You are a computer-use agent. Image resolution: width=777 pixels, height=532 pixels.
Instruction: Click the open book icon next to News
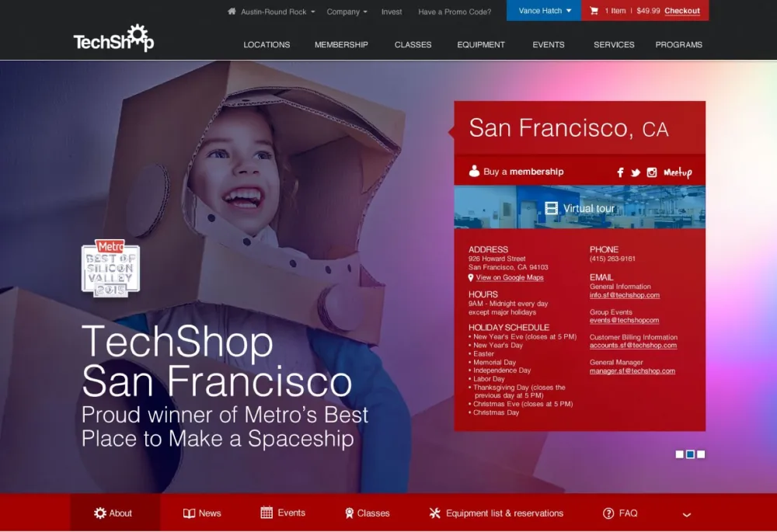(189, 513)
